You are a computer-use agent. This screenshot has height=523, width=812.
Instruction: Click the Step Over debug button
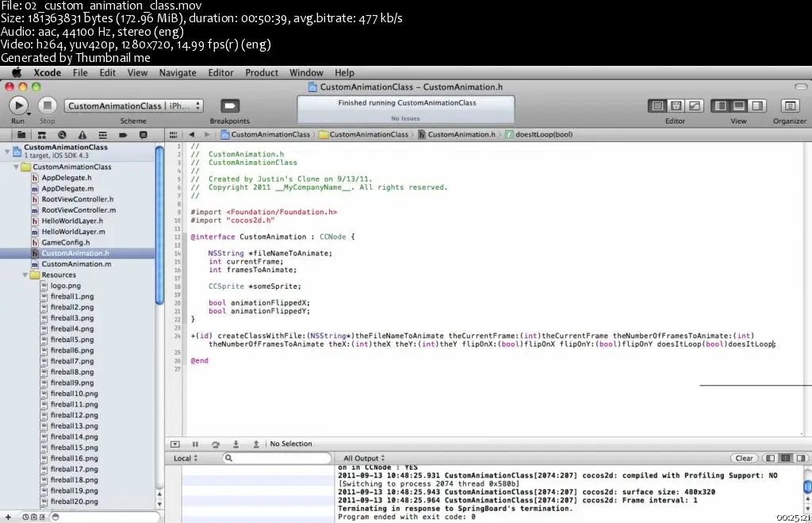pyautogui.click(x=216, y=444)
